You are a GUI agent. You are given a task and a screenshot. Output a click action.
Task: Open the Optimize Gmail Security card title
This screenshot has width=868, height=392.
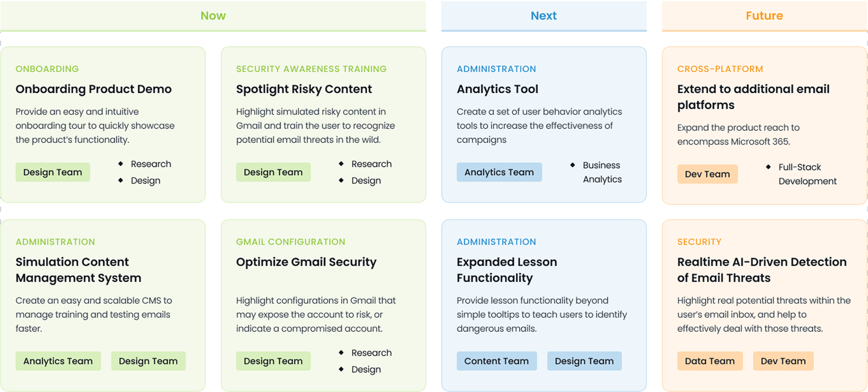tap(306, 262)
